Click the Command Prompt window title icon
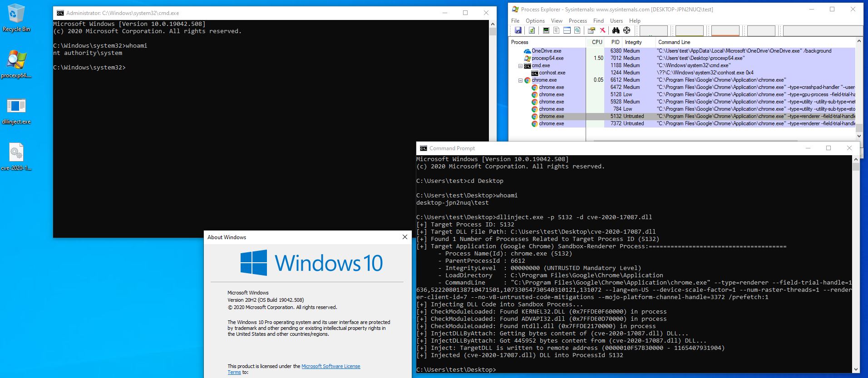 tap(424, 148)
